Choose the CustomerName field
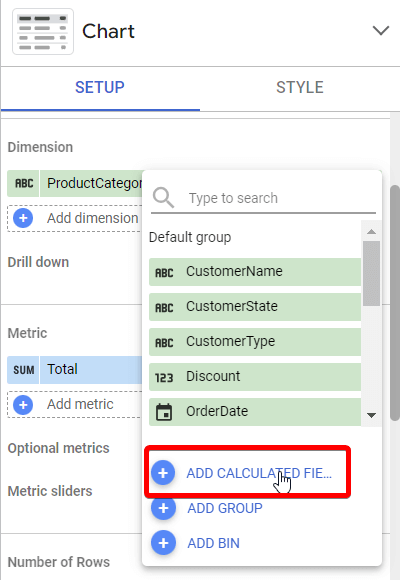This screenshot has width=400, height=580. coord(255,272)
